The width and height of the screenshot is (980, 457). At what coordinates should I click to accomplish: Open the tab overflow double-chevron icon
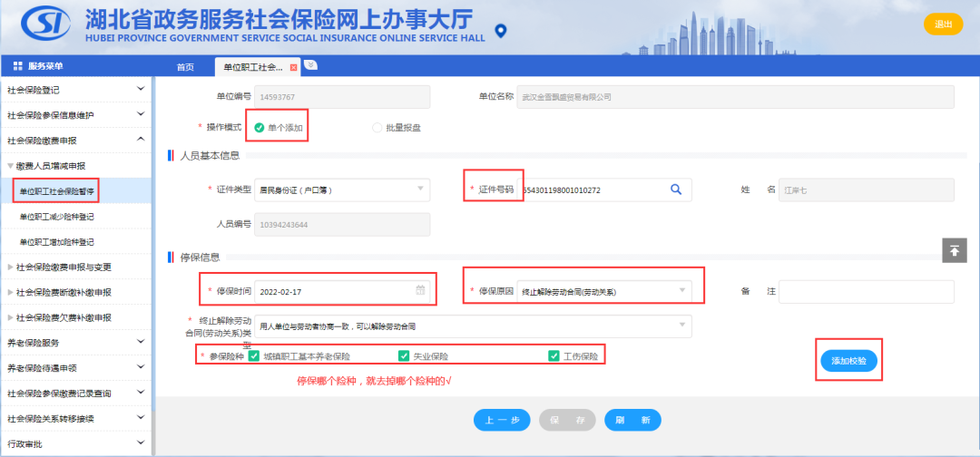tap(310, 65)
